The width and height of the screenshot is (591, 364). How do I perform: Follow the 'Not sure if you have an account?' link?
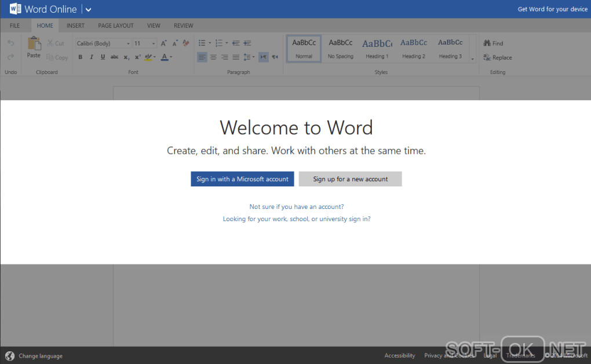pos(297,207)
